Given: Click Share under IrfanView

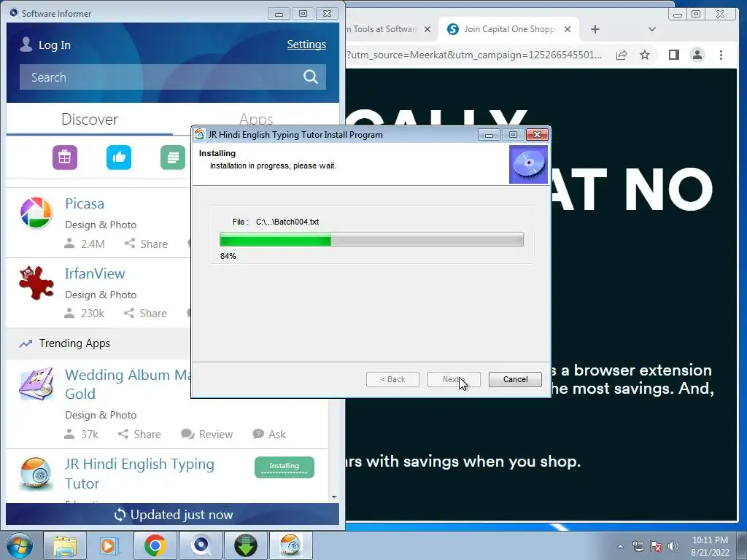Looking at the screenshot, I should [x=145, y=314].
